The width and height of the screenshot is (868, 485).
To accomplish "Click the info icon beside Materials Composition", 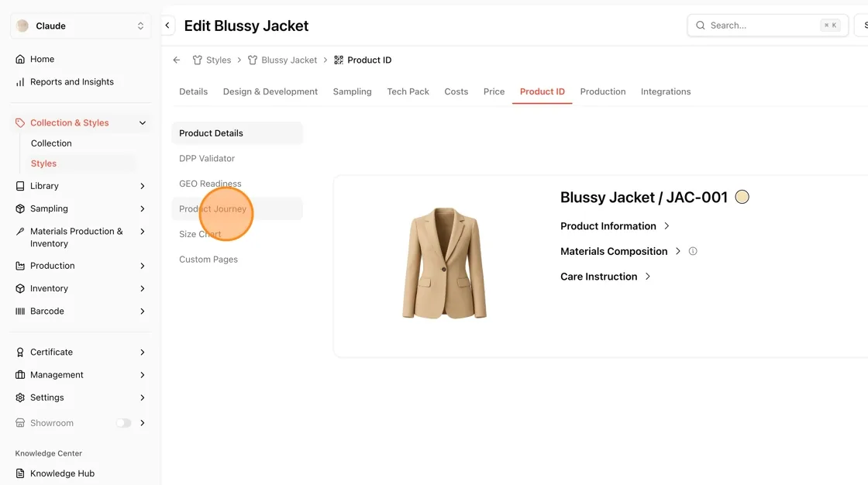I will coord(693,251).
